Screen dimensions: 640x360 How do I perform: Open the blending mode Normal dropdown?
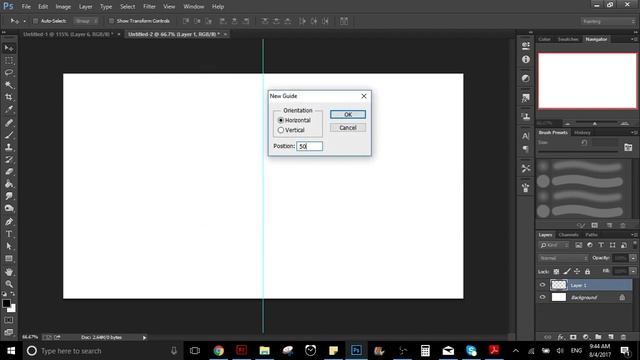[563, 258]
